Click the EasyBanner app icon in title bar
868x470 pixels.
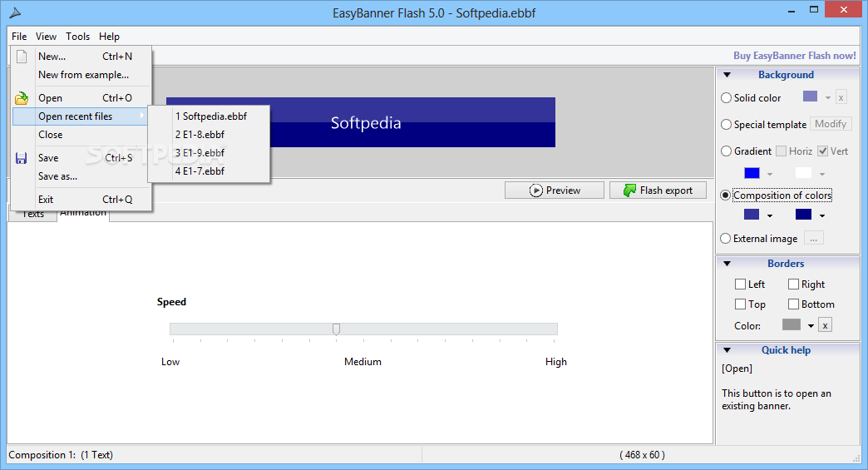click(16, 12)
